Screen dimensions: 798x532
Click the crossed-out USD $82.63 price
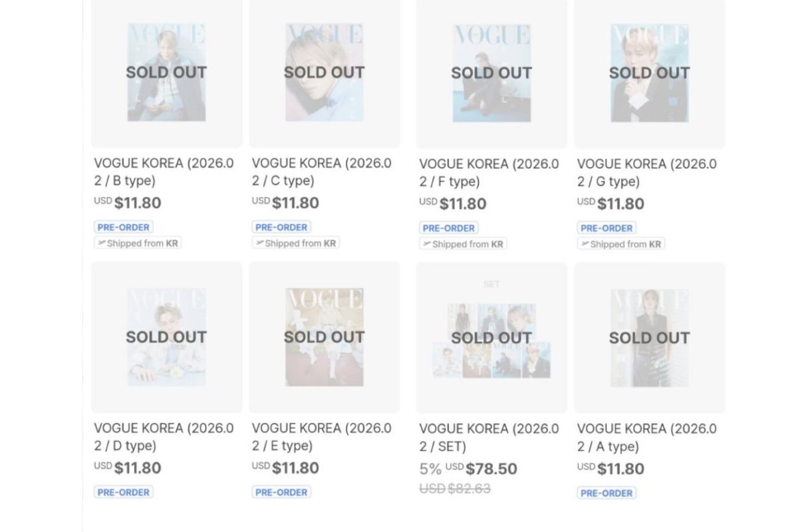coord(456,488)
